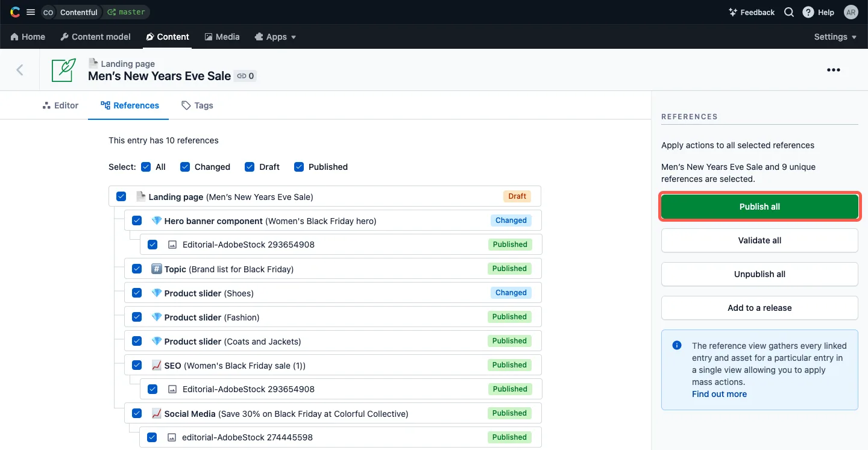Toggle the Draft filter checkbox
Screen dimensions: 868x450
[x=250, y=167]
